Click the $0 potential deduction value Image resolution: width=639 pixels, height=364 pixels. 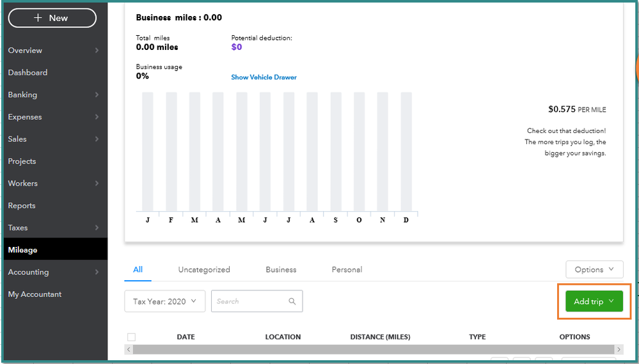[237, 47]
